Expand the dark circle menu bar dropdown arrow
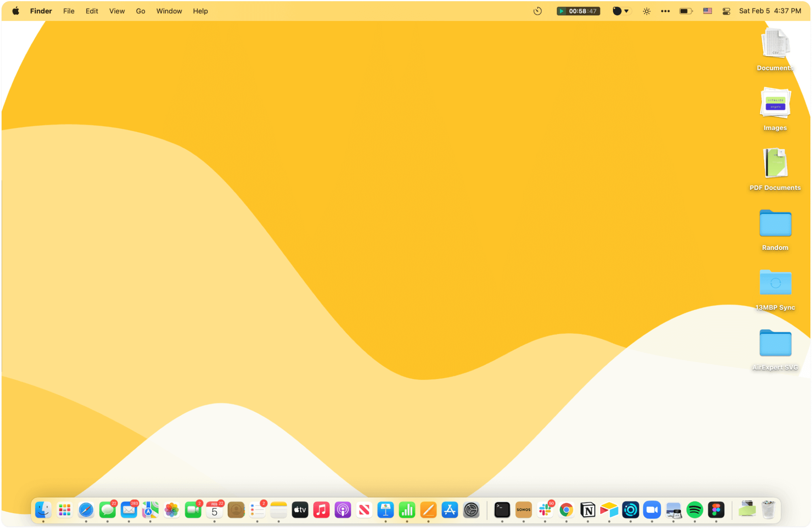812x529 pixels. coord(626,11)
